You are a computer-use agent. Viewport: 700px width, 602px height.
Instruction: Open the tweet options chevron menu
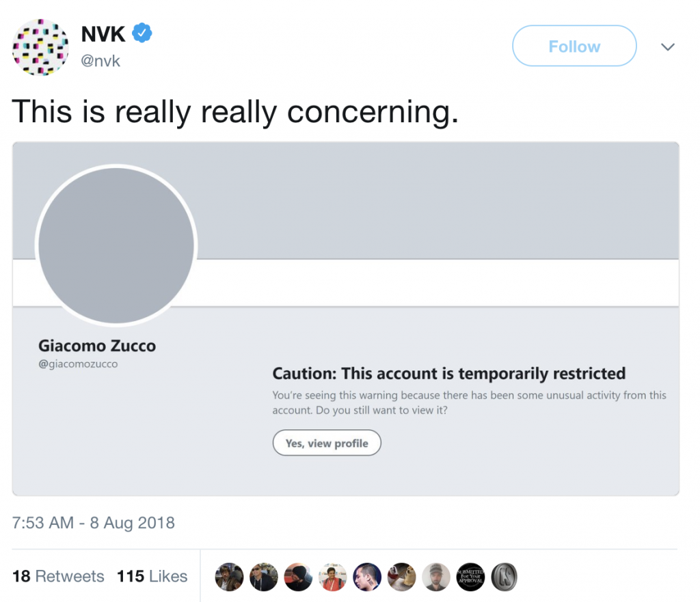tap(668, 47)
